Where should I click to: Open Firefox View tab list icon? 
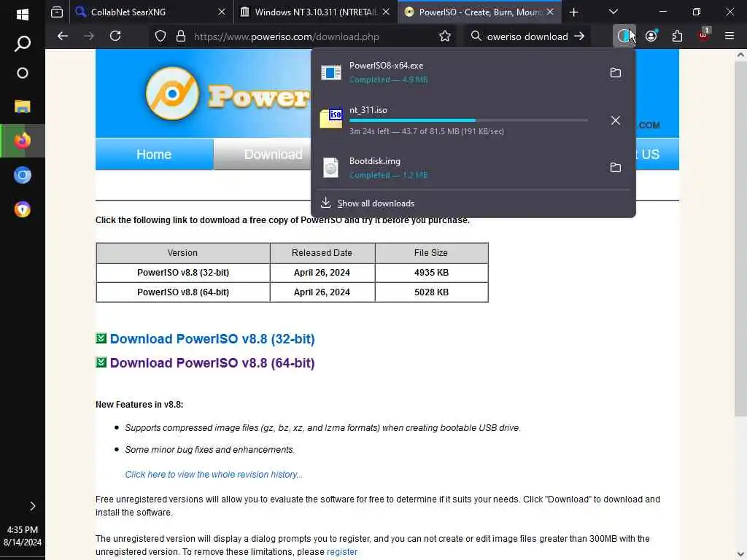tap(57, 12)
